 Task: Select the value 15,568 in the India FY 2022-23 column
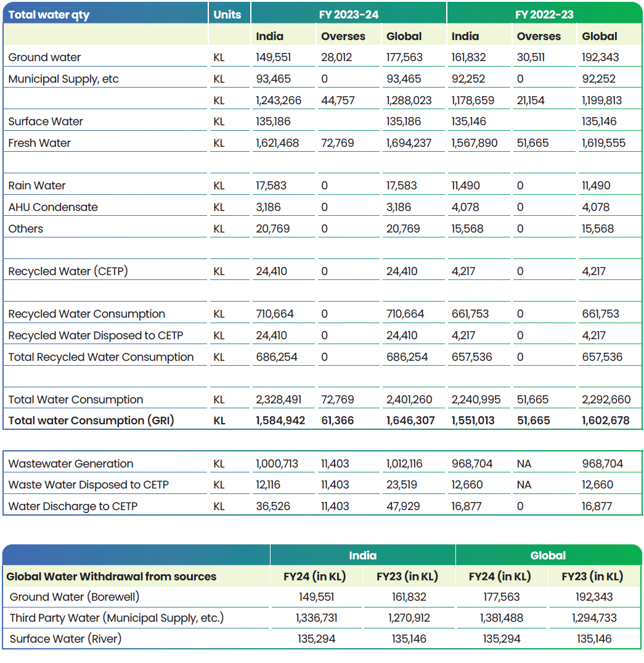467,229
